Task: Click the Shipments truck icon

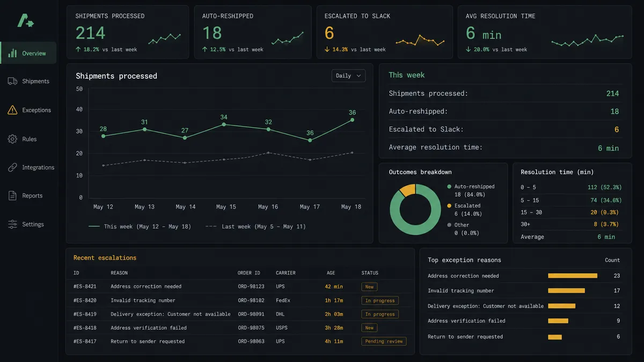Action: click(x=12, y=82)
